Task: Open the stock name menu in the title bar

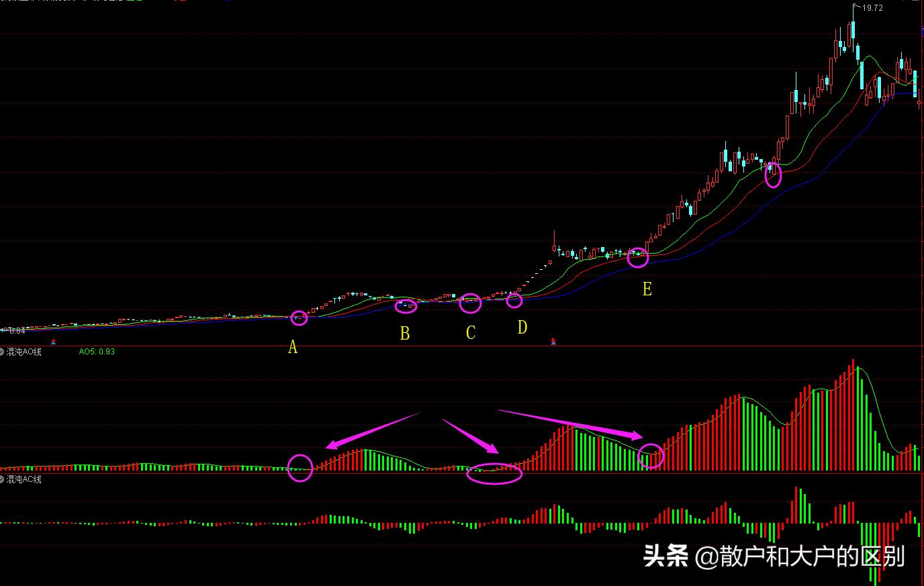Action: point(40,3)
